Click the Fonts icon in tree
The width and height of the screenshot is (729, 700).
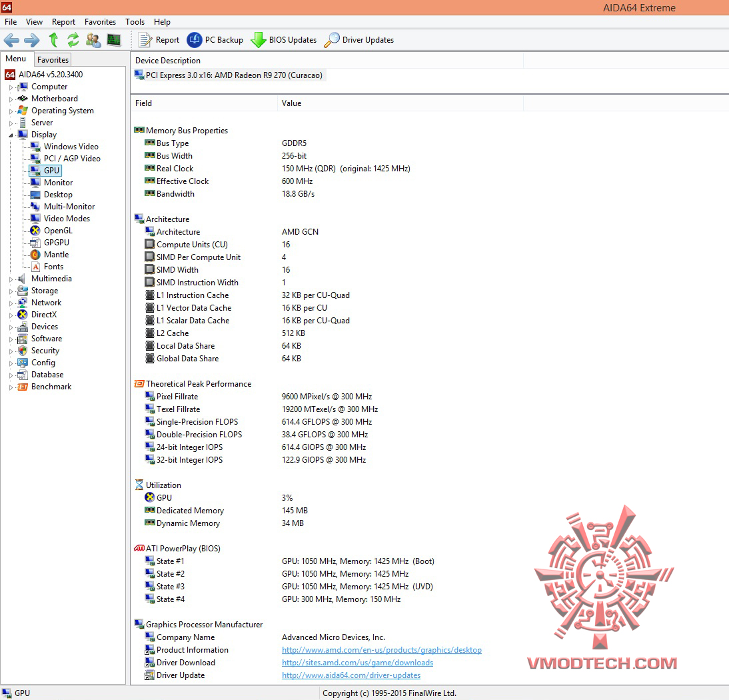pos(35,267)
